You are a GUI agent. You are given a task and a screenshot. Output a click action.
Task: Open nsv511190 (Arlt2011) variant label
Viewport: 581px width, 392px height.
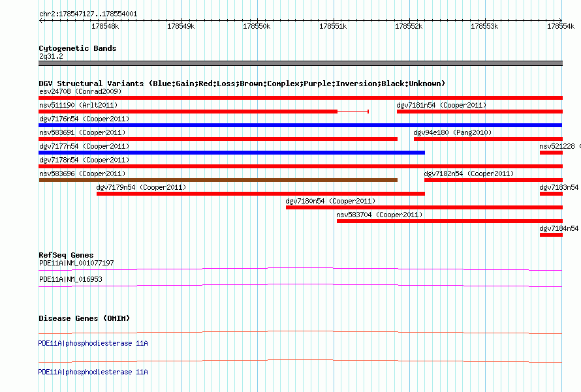pyautogui.click(x=78, y=105)
